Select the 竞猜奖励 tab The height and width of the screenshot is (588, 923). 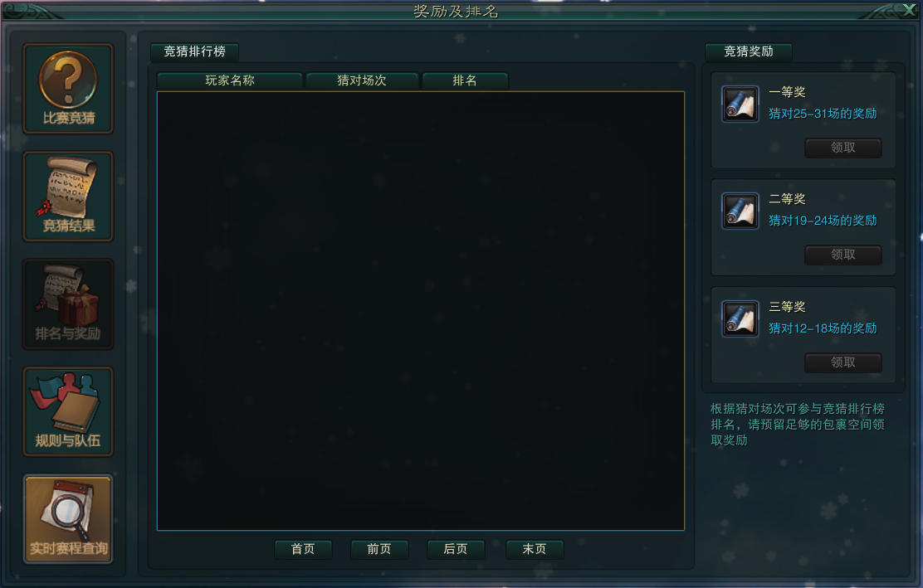click(748, 51)
